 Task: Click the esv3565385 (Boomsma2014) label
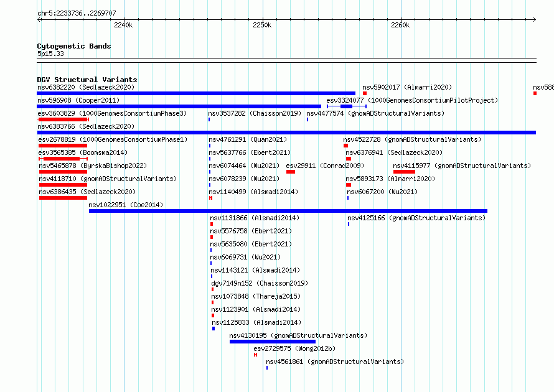coord(83,152)
